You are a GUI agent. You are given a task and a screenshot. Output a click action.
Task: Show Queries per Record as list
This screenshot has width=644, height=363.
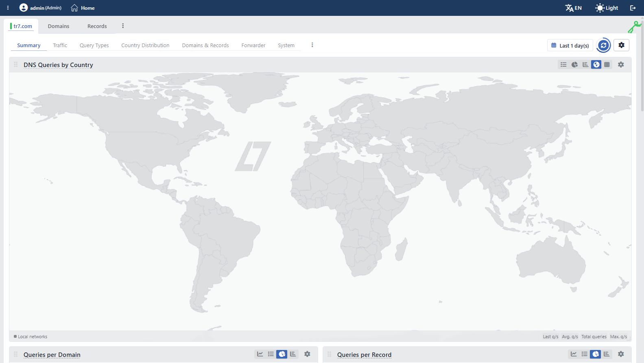pos(585,354)
